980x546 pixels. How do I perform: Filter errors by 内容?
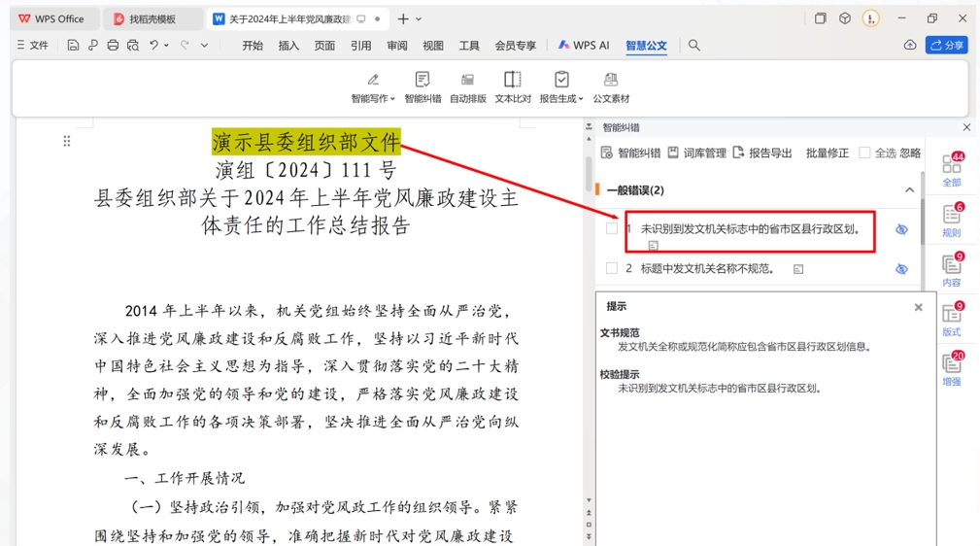coord(952,270)
